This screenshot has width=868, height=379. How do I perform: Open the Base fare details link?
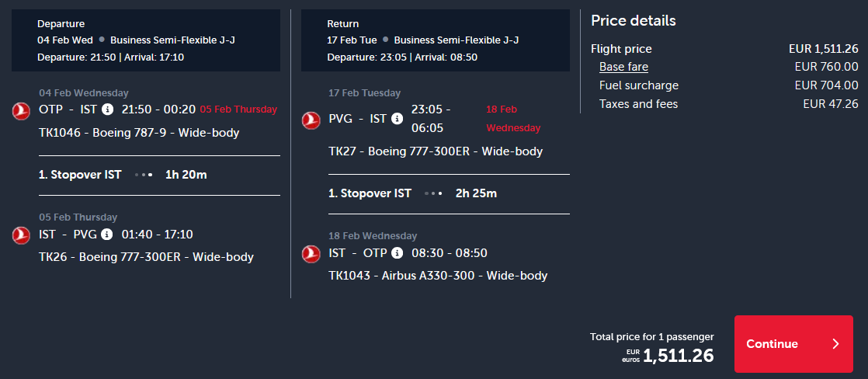[623, 67]
